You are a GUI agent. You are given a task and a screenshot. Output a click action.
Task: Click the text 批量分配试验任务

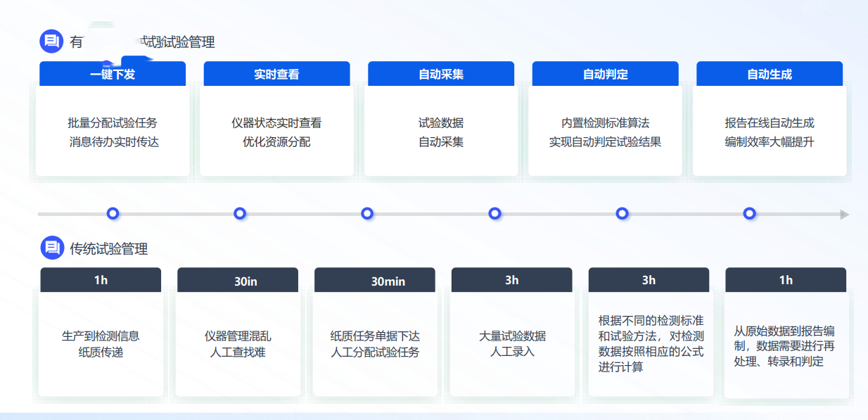click(113, 123)
